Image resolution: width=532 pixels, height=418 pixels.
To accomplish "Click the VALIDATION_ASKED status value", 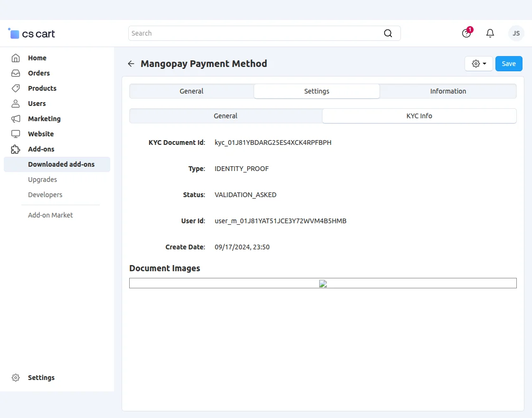I will pos(245,195).
